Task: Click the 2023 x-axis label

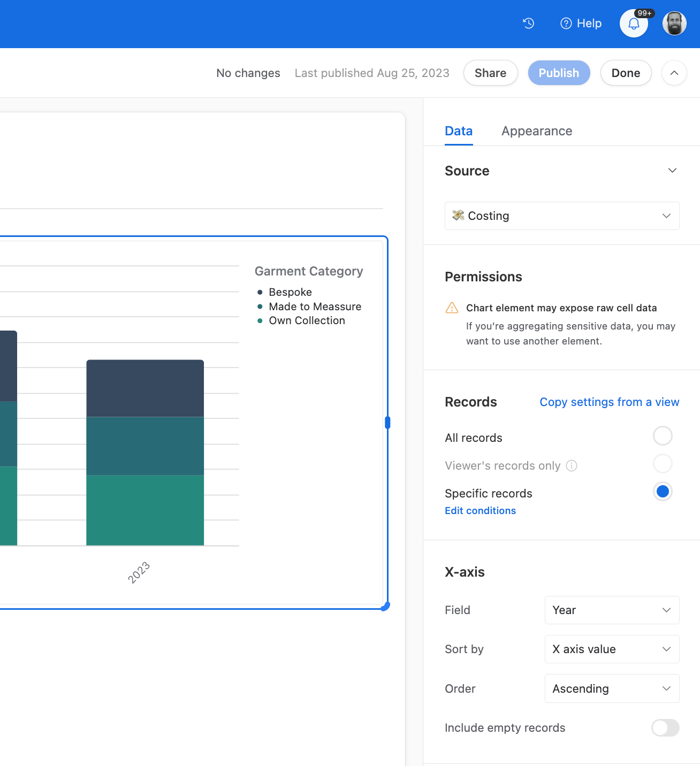Action: point(139,572)
